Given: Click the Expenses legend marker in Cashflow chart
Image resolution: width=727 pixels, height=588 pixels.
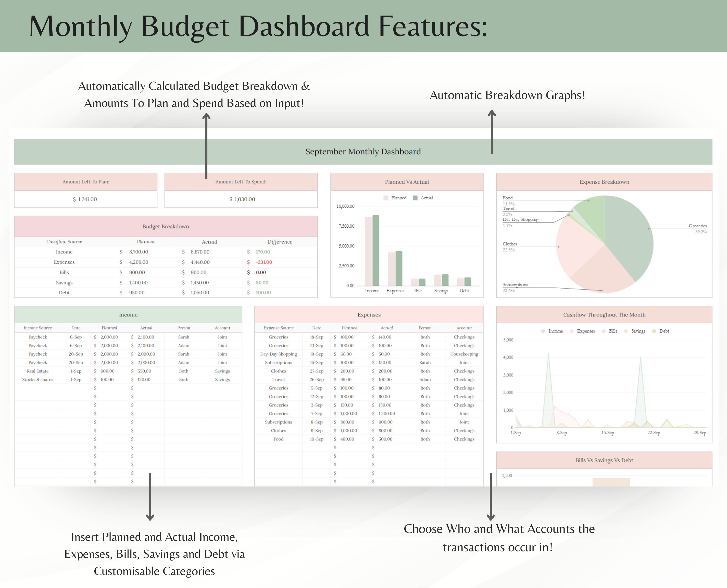Looking at the screenshot, I should point(572,331).
